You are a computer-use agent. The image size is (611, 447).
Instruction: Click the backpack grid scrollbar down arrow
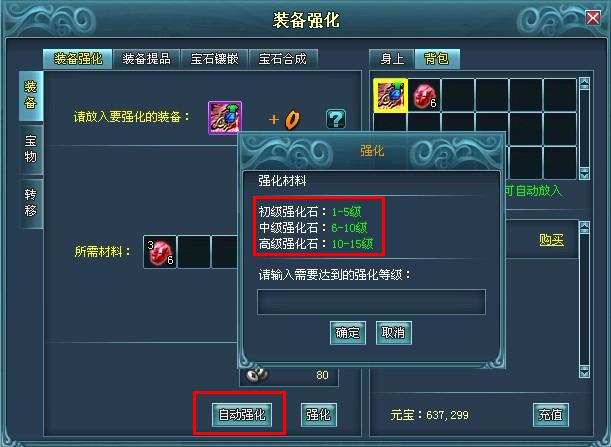click(x=585, y=173)
